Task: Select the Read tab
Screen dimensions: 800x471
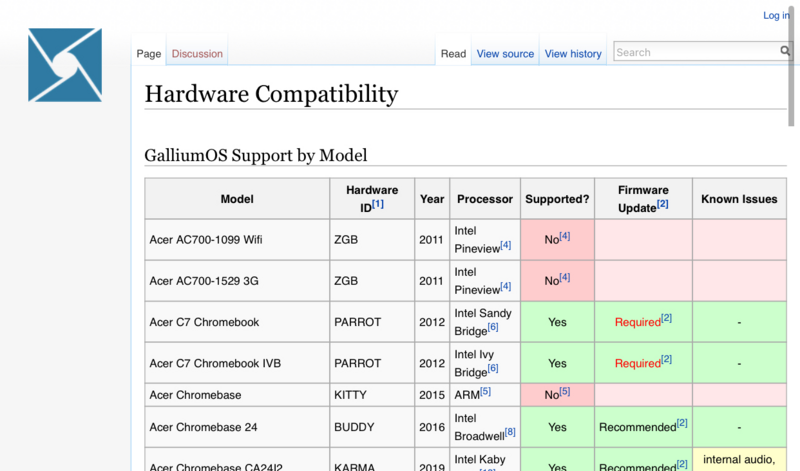Action: (453, 54)
